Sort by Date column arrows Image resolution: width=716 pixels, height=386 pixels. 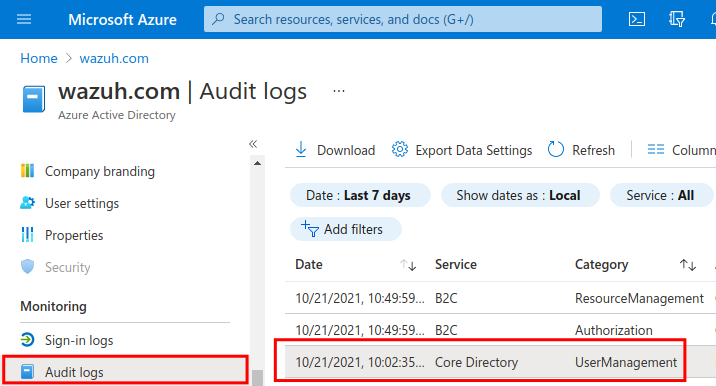(x=408, y=264)
